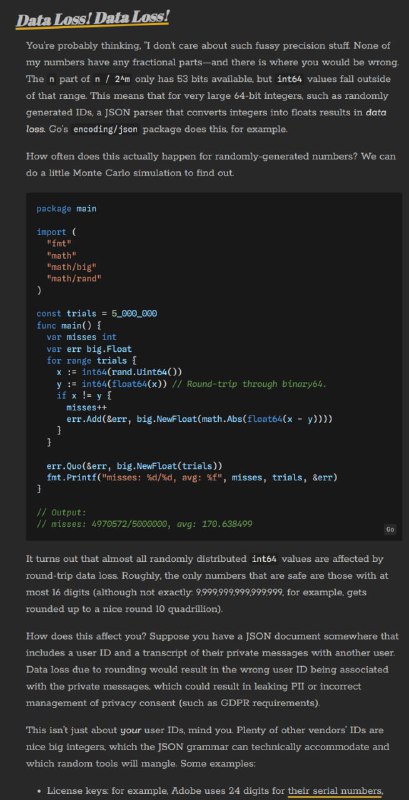Click the comment "// Output:"

[x=61, y=513]
